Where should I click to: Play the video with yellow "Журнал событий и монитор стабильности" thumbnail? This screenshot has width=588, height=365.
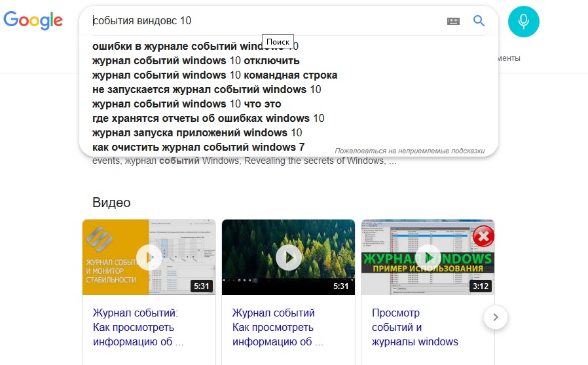click(149, 258)
